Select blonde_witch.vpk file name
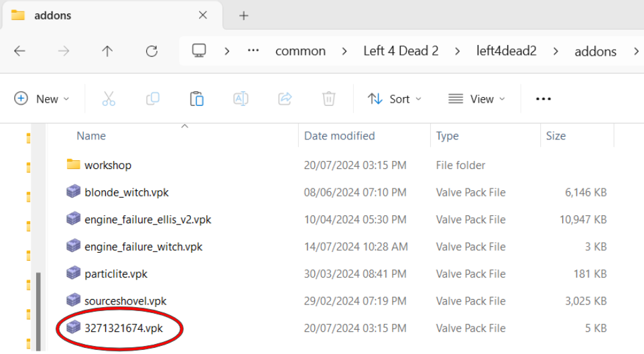 pyautogui.click(x=127, y=192)
